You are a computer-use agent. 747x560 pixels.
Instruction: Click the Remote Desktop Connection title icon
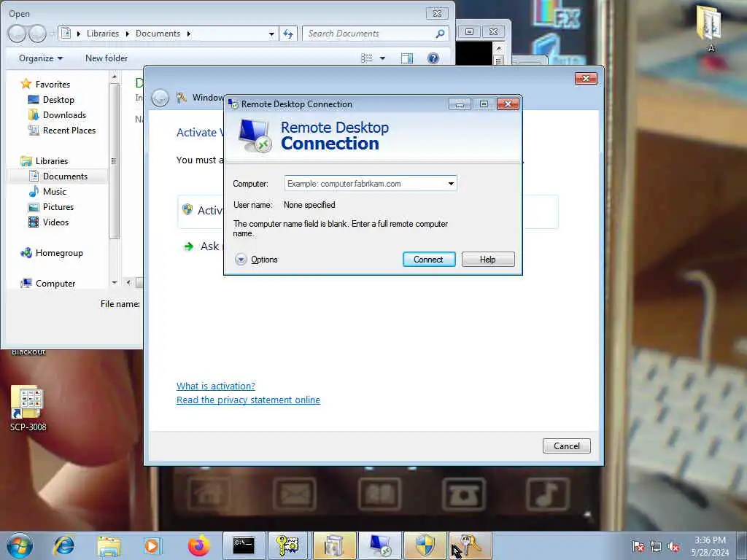233,104
